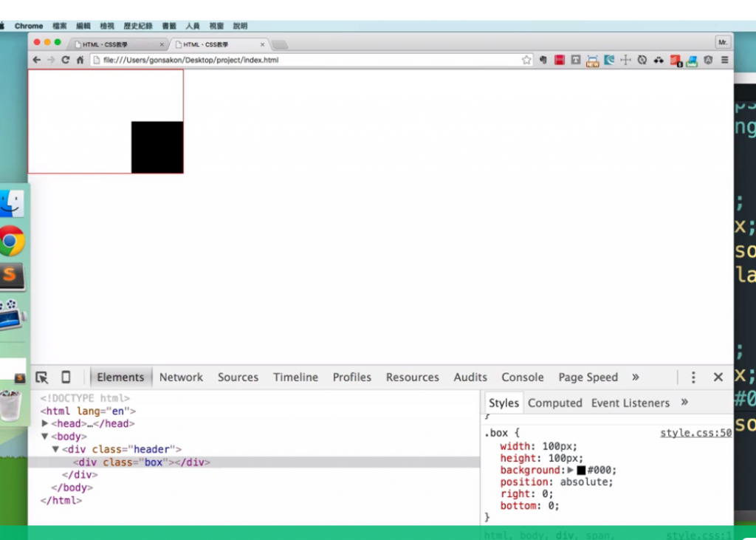
Task: Expand the head element node
Action: pyautogui.click(x=45, y=423)
